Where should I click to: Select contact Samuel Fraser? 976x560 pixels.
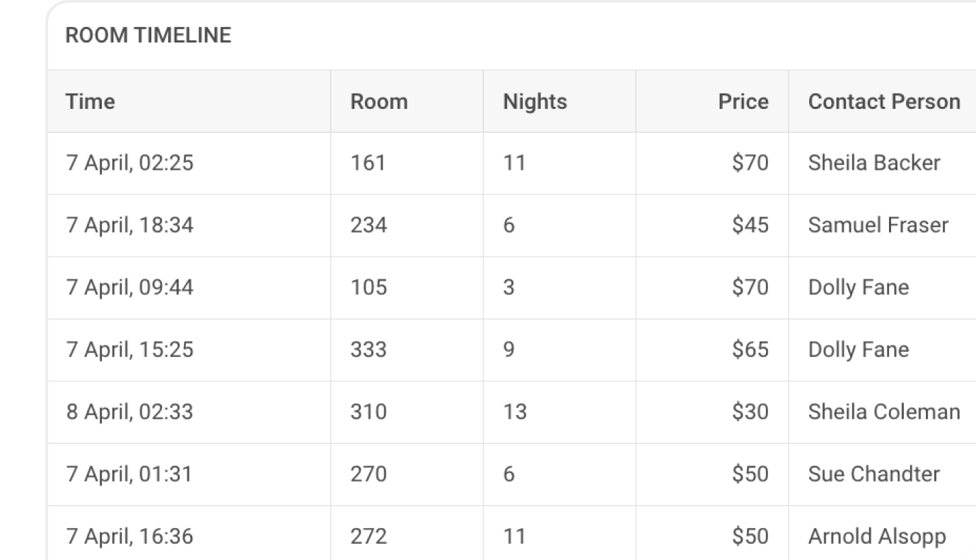pos(878,226)
